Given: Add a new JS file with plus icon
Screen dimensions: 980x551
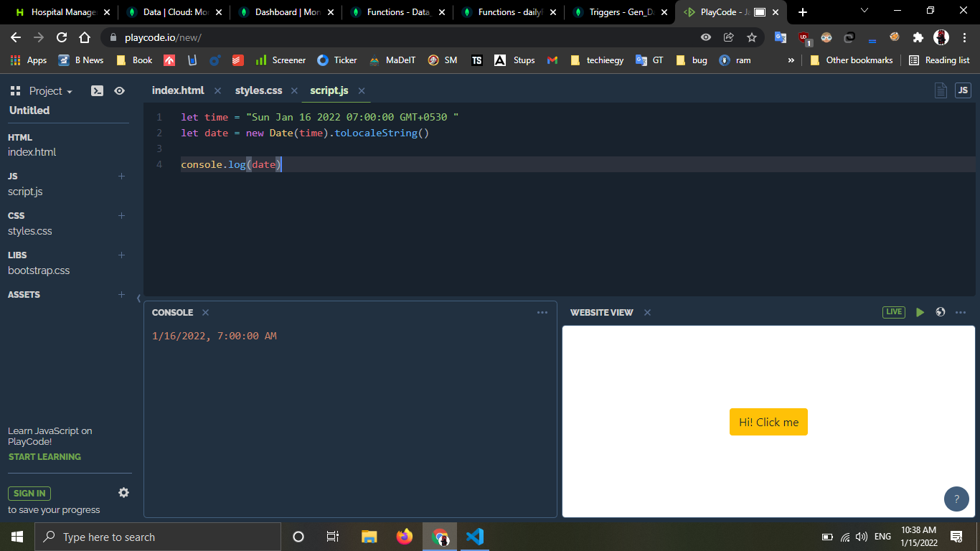Looking at the screenshot, I should point(121,176).
